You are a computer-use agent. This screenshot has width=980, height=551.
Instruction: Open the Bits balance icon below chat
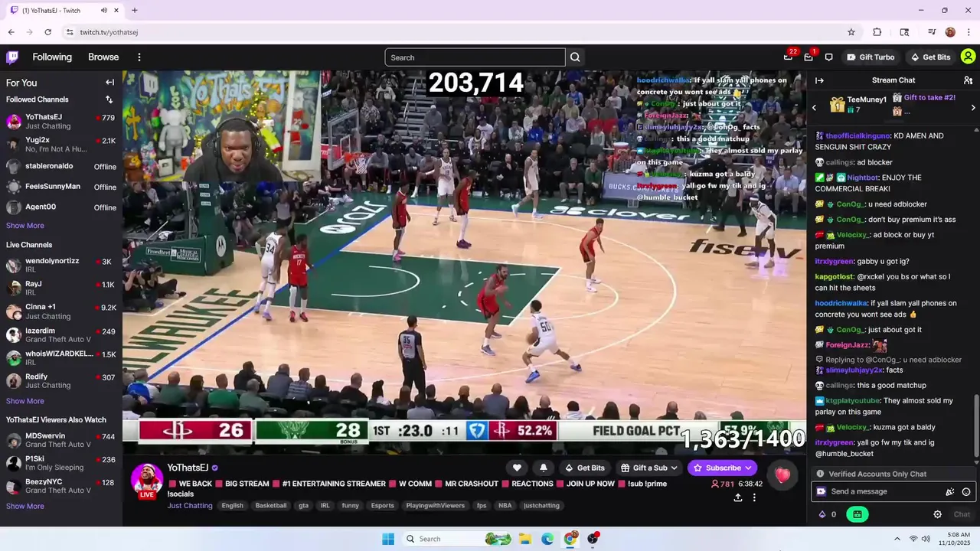[x=827, y=514]
